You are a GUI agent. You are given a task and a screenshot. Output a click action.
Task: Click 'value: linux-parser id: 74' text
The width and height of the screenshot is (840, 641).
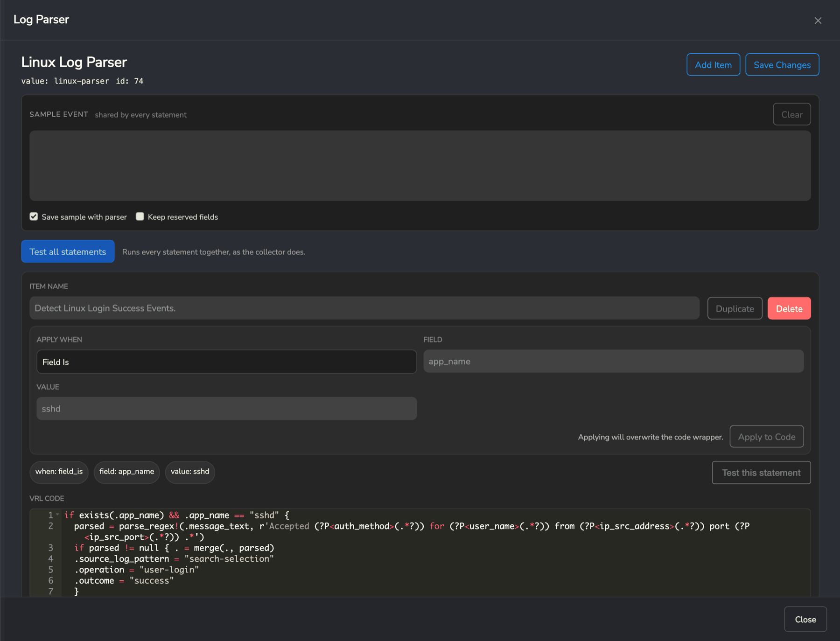tap(82, 81)
